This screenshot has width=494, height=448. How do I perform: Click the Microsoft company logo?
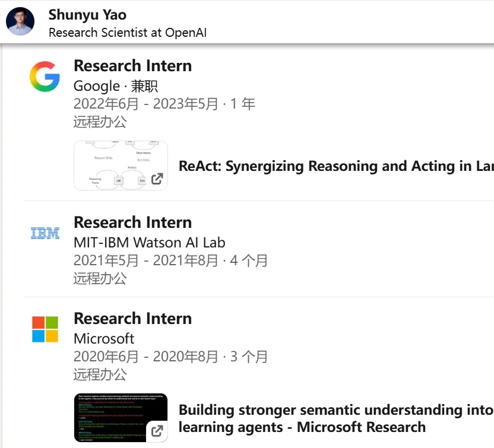(45, 329)
